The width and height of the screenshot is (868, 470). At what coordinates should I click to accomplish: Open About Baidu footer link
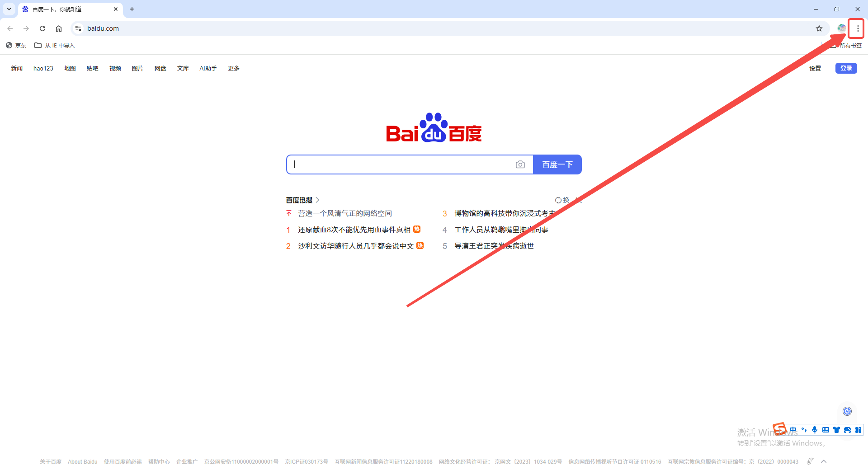coord(83,462)
